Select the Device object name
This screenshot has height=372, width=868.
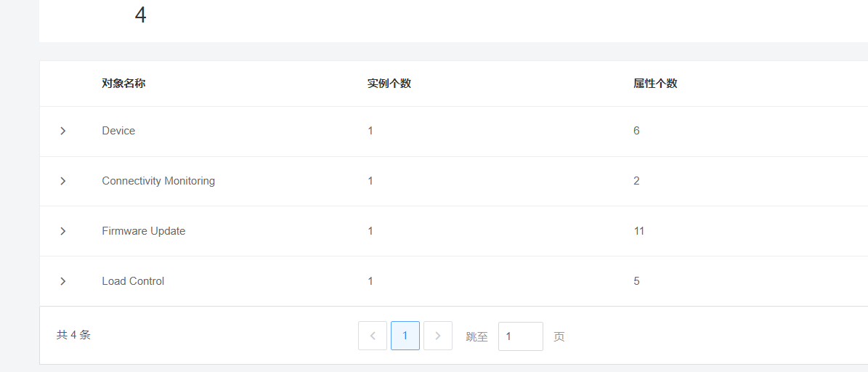click(118, 131)
